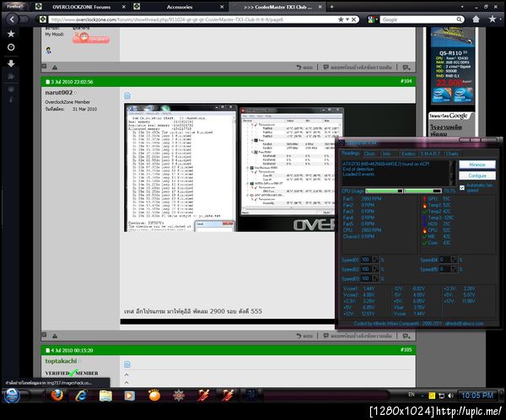
Task: Click the second CPU Usage green bar
Action: coord(423,191)
